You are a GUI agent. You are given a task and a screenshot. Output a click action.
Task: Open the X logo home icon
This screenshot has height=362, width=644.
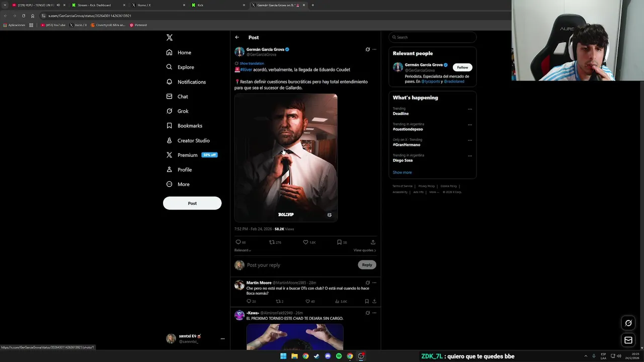coord(170,38)
